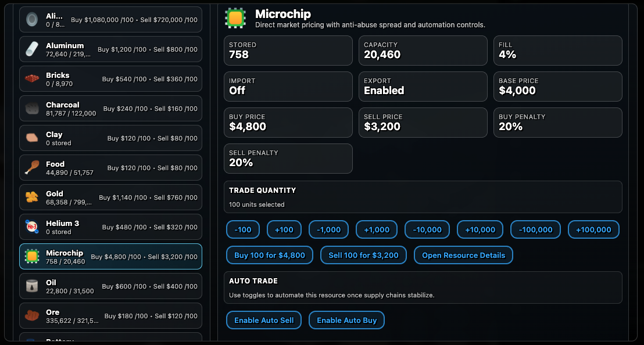Sell 100 microchips for $3,200
Viewport: 644px width, 345px height.
(363, 255)
